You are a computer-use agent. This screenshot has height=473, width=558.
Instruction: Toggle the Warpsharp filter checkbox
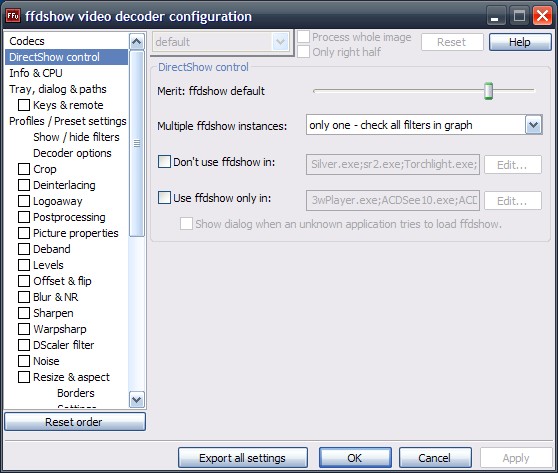click(24, 329)
